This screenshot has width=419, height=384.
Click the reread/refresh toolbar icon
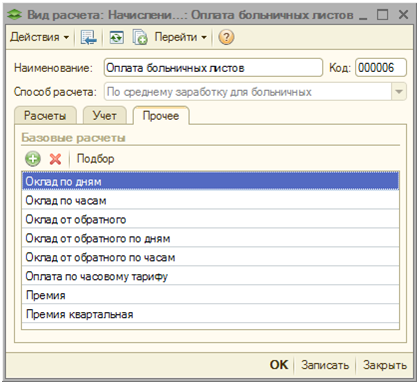[x=117, y=37]
